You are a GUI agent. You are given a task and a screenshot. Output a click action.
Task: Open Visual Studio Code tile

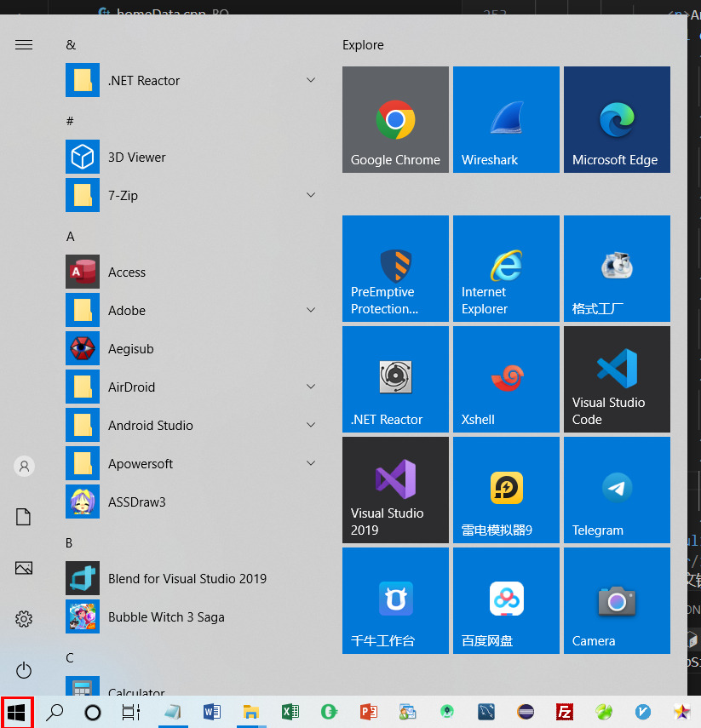coord(617,379)
